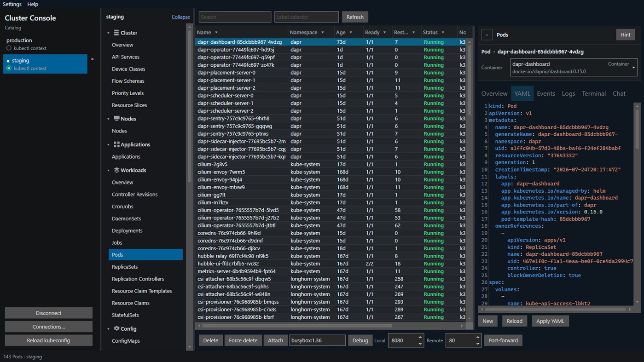The width and height of the screenshot is (644, 362).
Task: Collapse the Workloads tree section triangle
Action: click(x=109, y=171)
